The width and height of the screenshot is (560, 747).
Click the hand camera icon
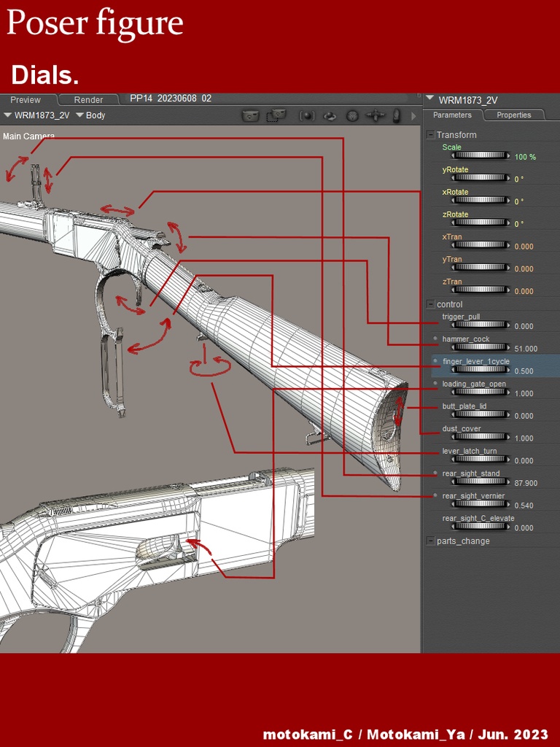(396, 115)
